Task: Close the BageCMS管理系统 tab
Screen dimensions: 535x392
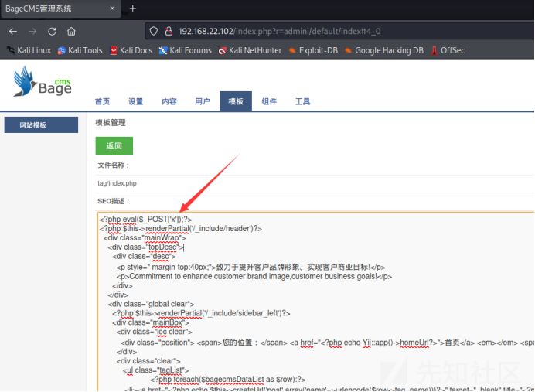Action: point(112,9)
